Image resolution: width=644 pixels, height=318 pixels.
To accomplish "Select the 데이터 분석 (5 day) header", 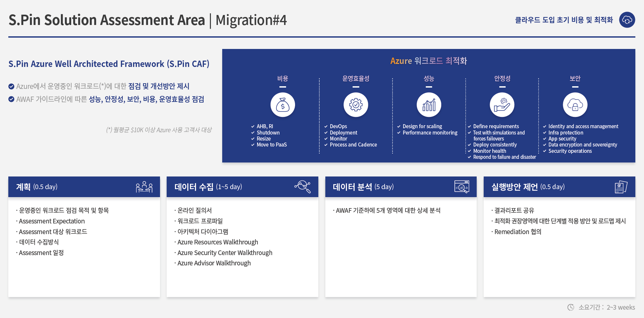I will click(401, 187).
